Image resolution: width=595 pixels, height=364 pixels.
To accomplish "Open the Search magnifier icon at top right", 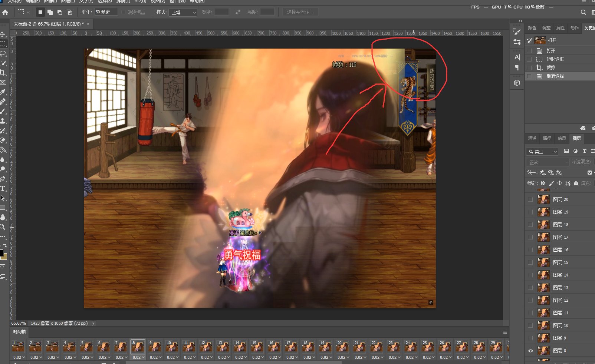I will click(x=584, y=12).
